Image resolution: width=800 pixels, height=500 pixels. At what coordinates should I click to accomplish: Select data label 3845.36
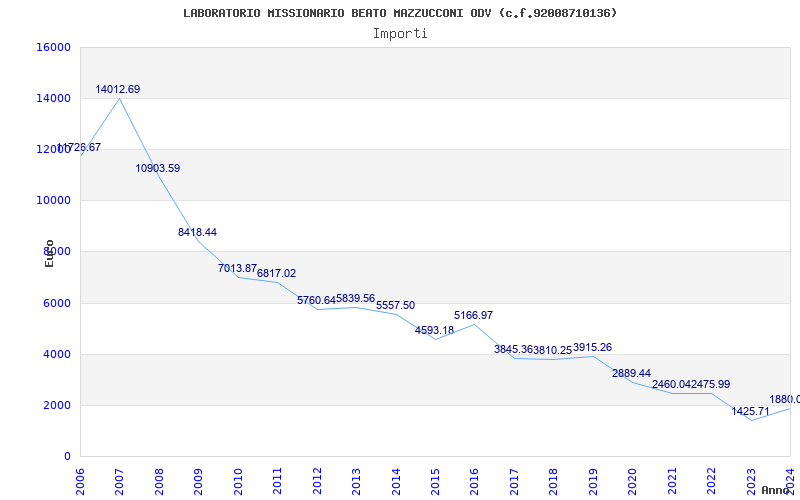tap(513, 349)
